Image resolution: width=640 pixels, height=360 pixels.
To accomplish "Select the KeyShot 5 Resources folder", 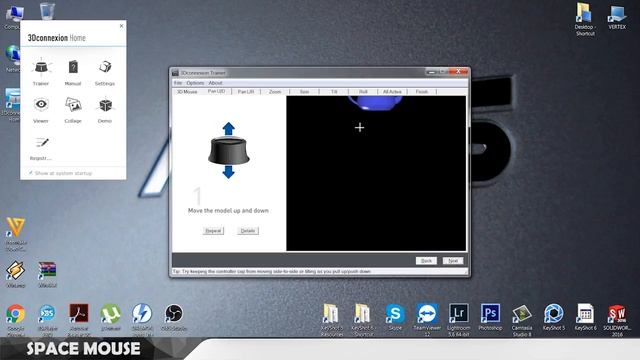I will point(331,320).
